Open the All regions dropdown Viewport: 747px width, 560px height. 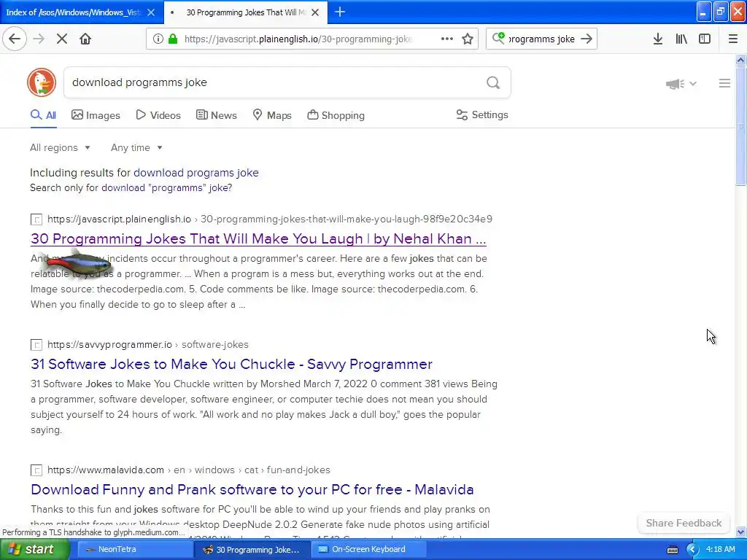pyautogui.click(x=60, y=147)
